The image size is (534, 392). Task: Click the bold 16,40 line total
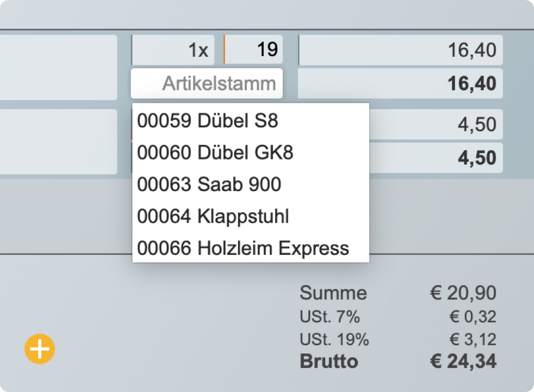click(400, 84)
